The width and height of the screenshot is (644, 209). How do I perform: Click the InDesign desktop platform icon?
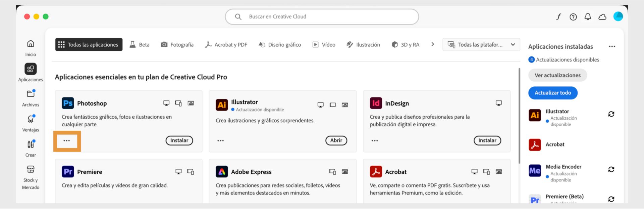499,103
